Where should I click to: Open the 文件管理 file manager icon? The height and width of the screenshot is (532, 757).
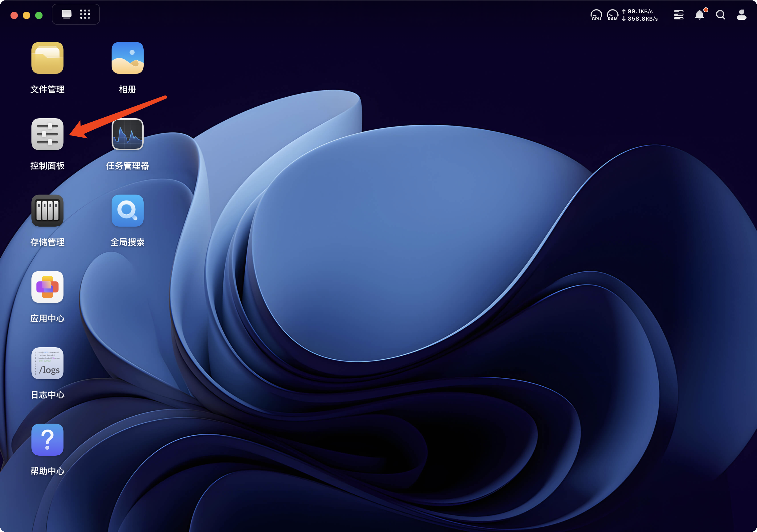coord(47,58)
